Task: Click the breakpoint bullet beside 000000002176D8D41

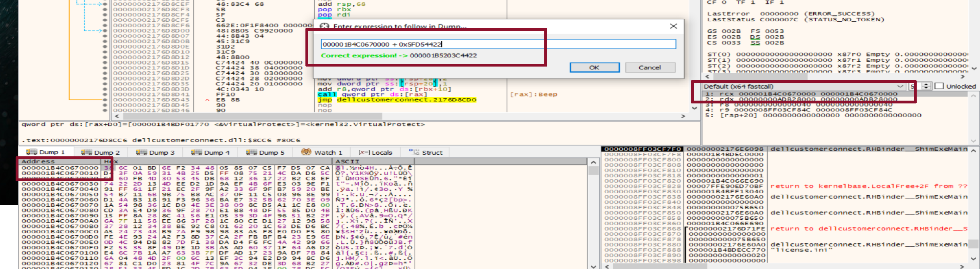Action: tap(105, 94)
